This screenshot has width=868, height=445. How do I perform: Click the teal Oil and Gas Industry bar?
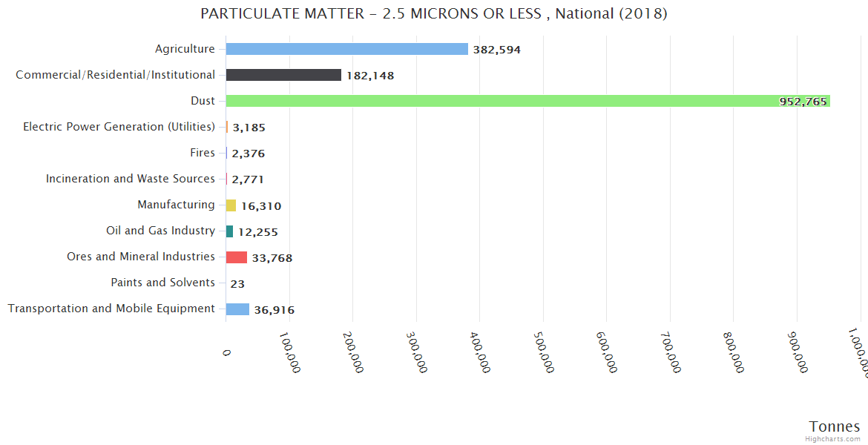pyautogui.click(x=230, y=231)
